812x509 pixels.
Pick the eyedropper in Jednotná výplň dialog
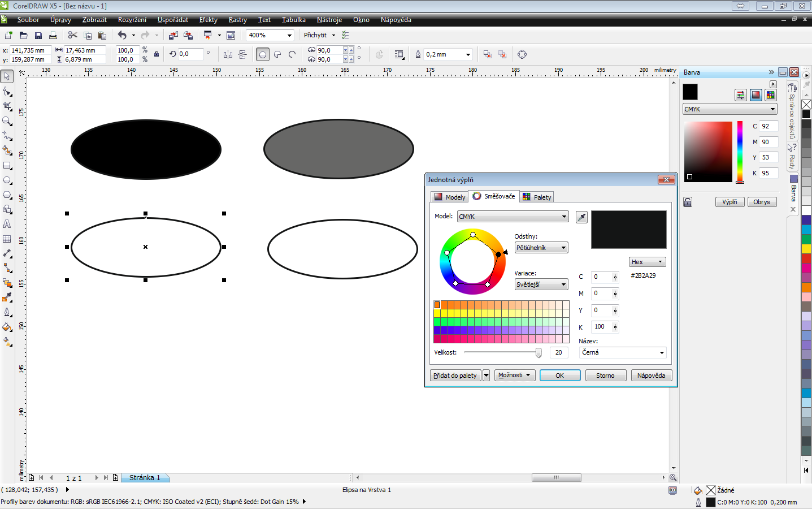coord(581,217)
